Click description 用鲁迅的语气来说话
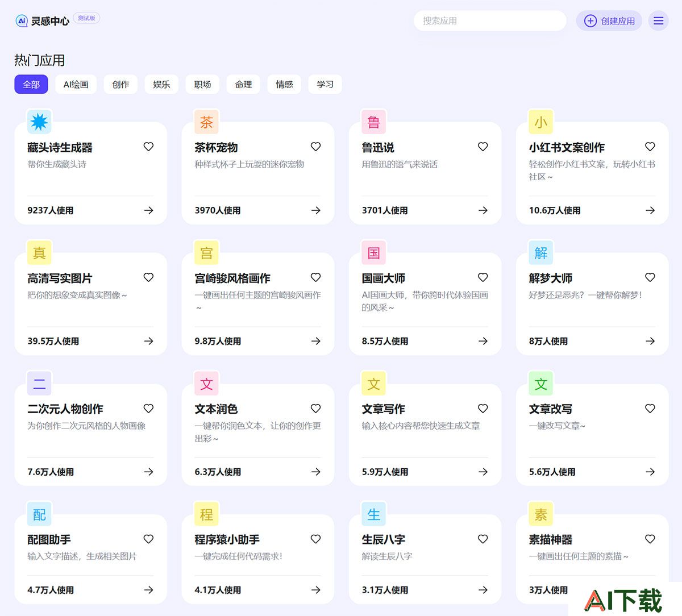 tap(400, 164)
